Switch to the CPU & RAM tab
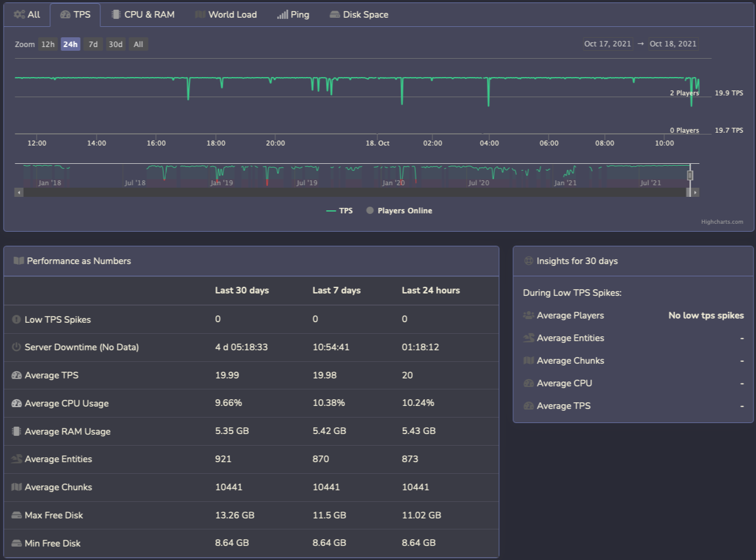756x560 pixels. 144,14
